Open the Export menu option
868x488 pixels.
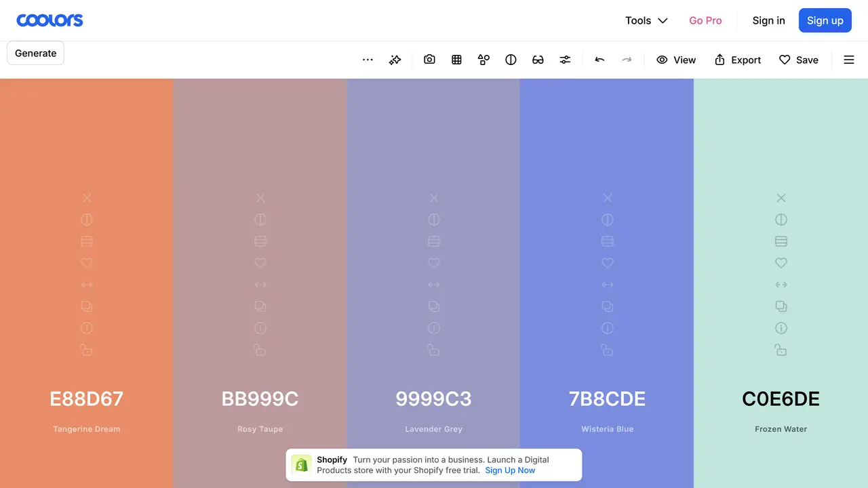click(x=738, y=60)
